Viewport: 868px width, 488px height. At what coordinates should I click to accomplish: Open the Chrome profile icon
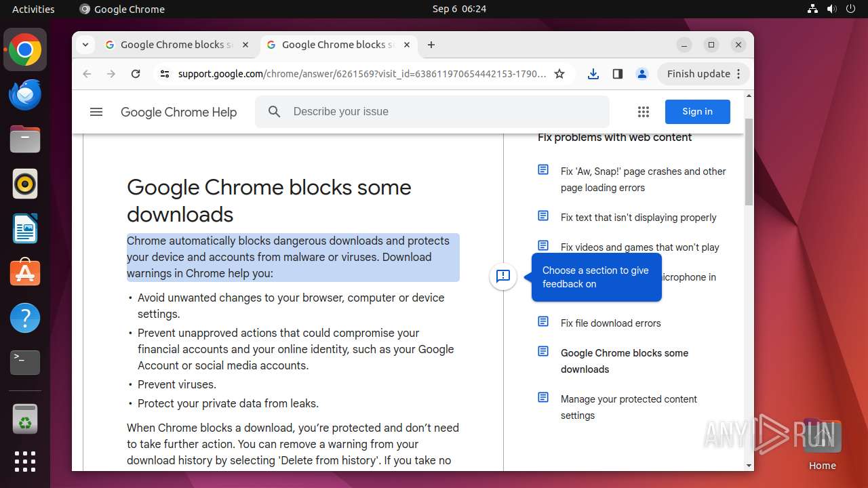pos(642,74)
